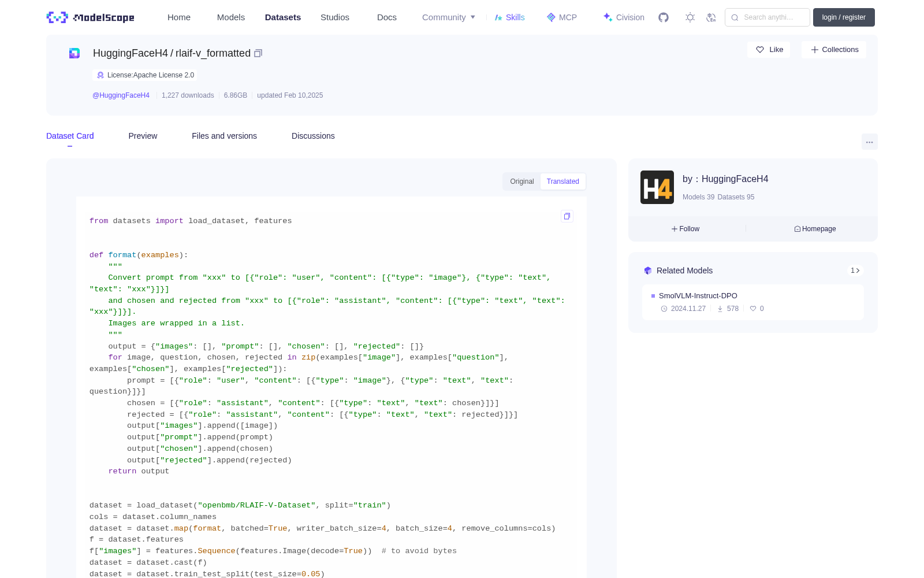
Task: Click the square bullet before SmolVLM-Instruct-DPO
Action: click(653, 296)
